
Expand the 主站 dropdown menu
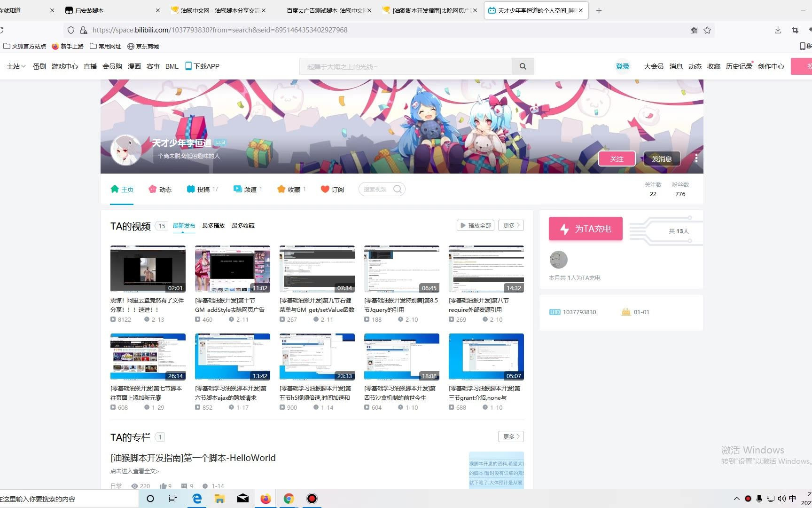click(x=16, y=66)
